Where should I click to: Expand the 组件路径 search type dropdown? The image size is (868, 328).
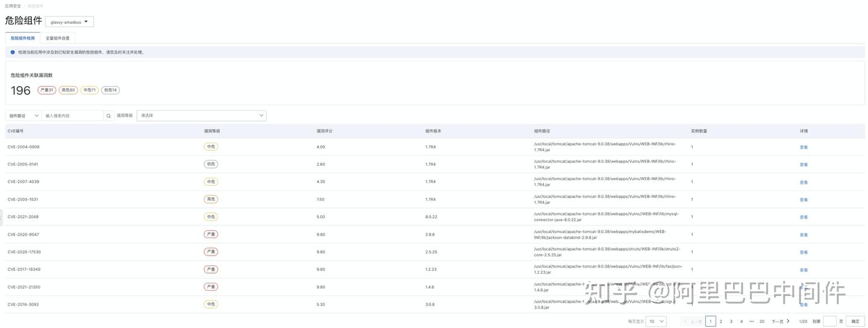tap(24, 116)
